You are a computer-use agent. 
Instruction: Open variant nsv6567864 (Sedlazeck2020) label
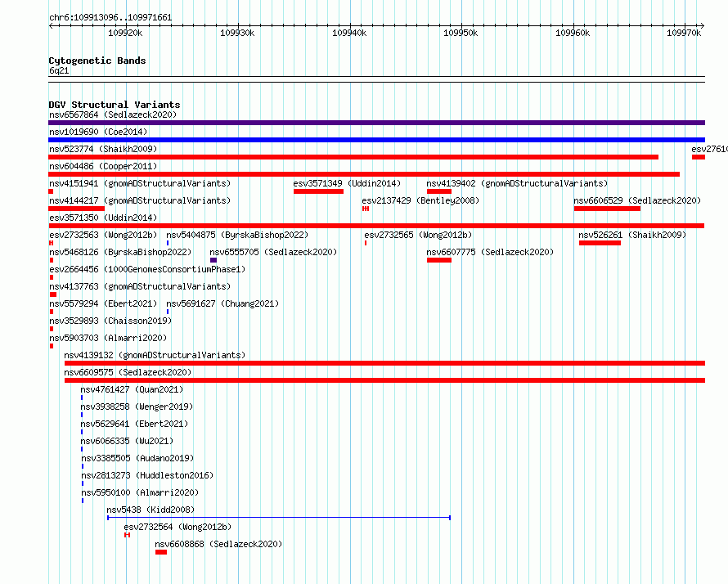(113, 115)
